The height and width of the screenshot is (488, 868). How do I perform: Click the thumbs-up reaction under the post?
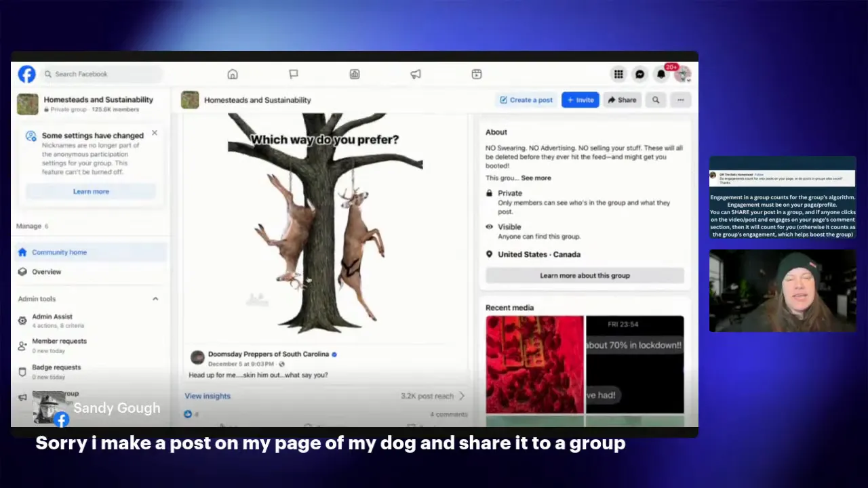(x=188, y=414)
